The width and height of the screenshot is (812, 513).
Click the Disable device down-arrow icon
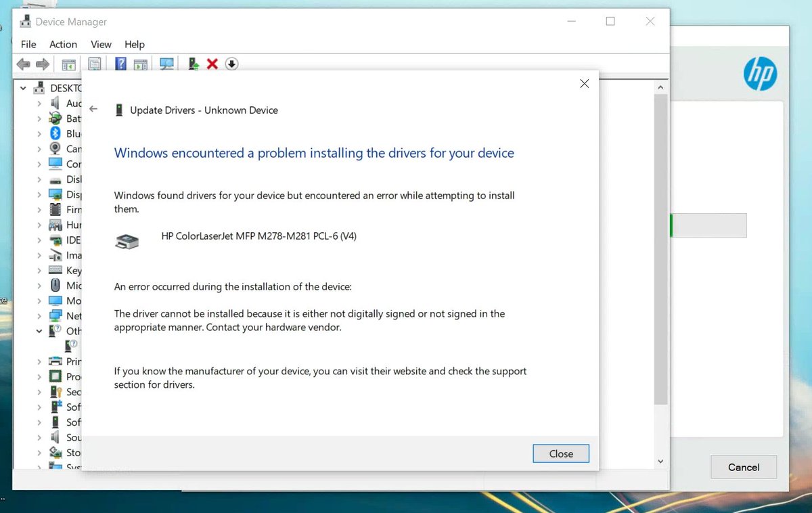[x=231, y=64]
